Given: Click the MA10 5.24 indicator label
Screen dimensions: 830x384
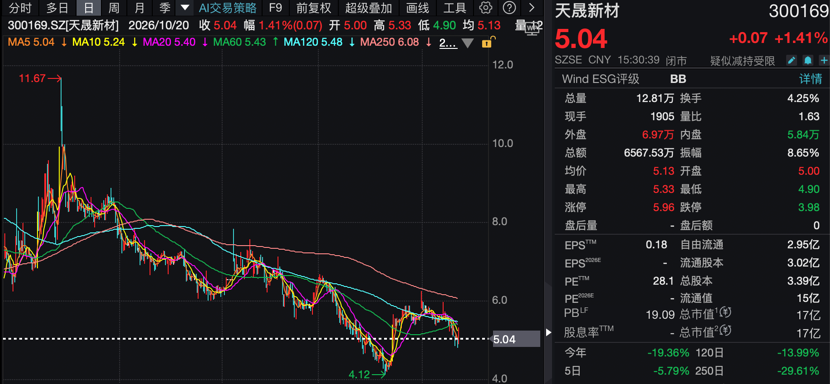Looking at the screenshot, I should 98,43.
